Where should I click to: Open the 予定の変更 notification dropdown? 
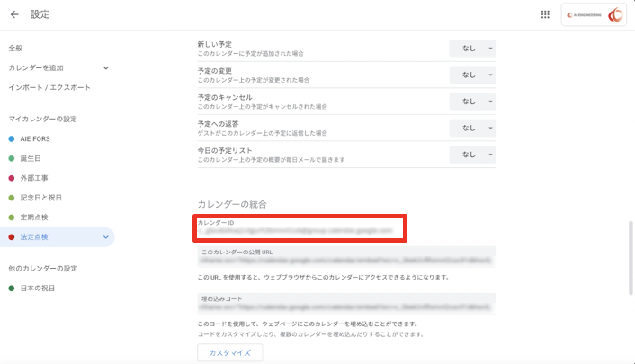pos(472,75)
